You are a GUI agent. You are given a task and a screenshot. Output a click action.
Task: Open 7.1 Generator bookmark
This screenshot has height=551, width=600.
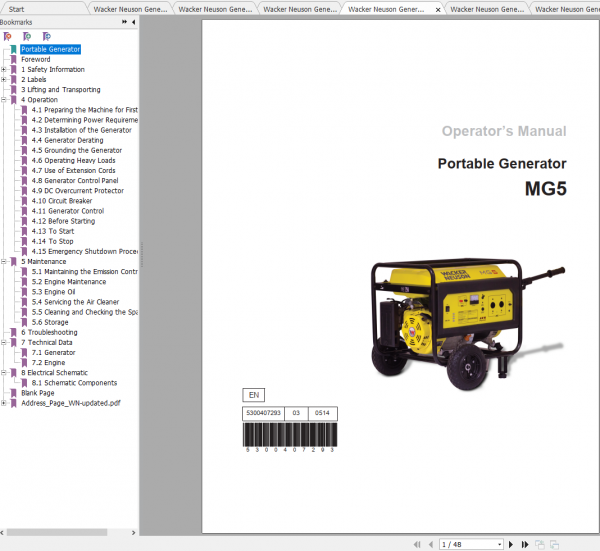pyautogui.click(x=54, y=352)
